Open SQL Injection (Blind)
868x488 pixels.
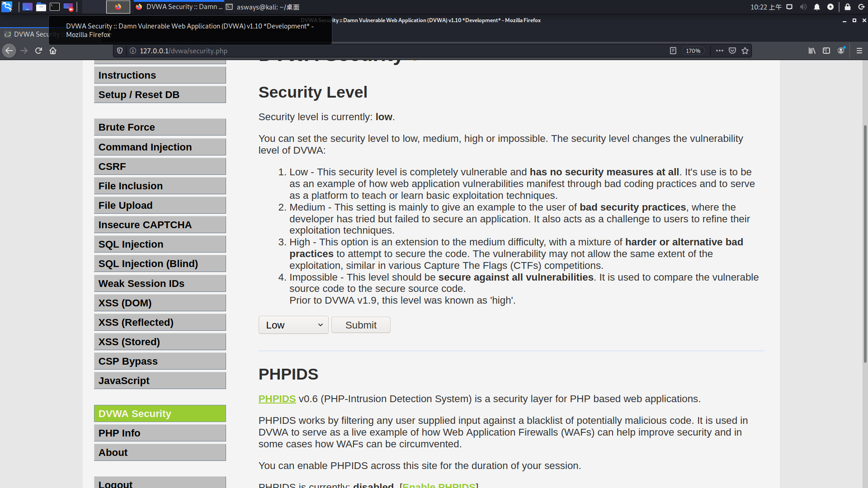160,264
